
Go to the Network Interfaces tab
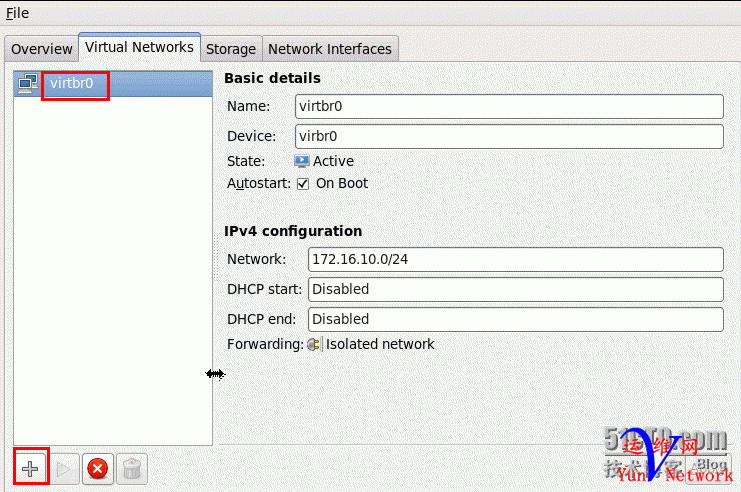(330, 48)
